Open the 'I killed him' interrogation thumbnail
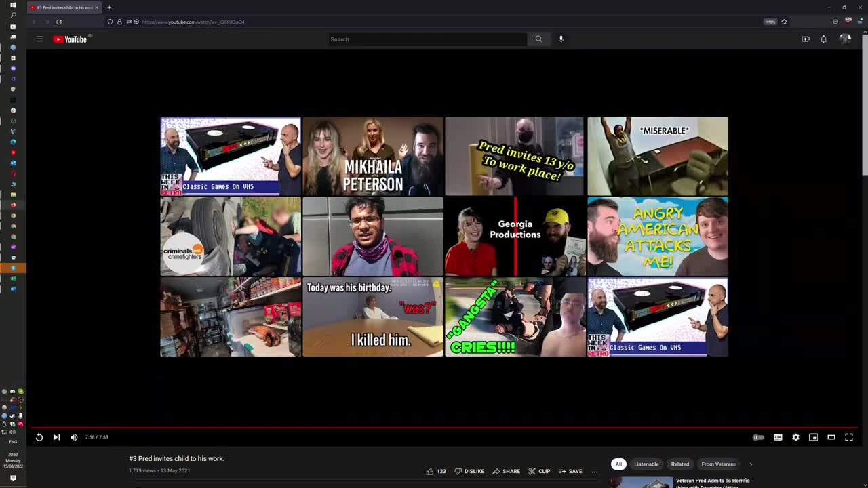 [x=373, y=317]
